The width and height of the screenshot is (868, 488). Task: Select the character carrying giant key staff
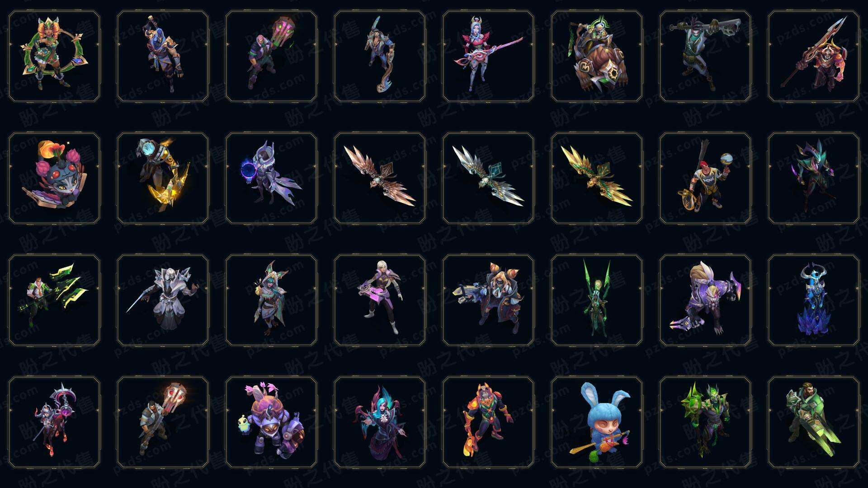click(705, 56)
